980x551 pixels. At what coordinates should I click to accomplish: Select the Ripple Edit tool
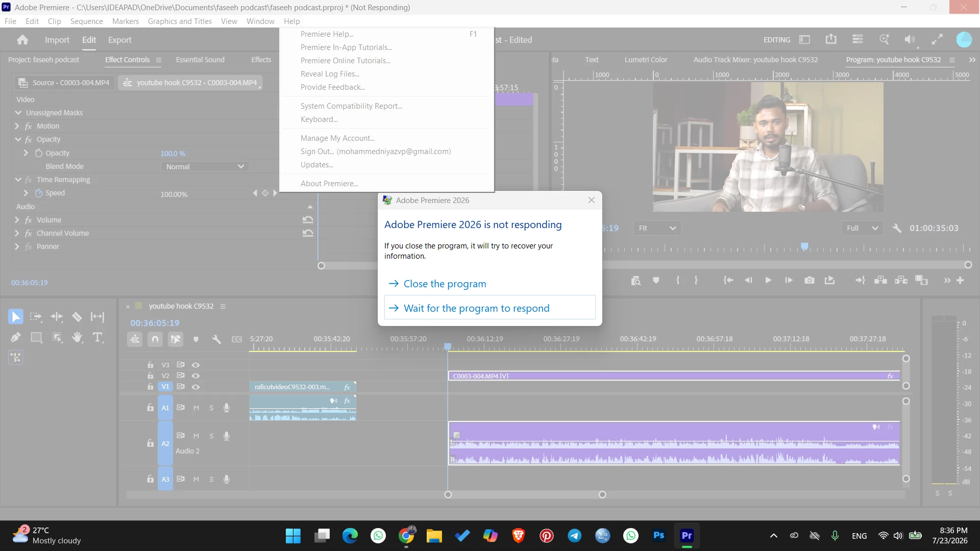(57, 317)
